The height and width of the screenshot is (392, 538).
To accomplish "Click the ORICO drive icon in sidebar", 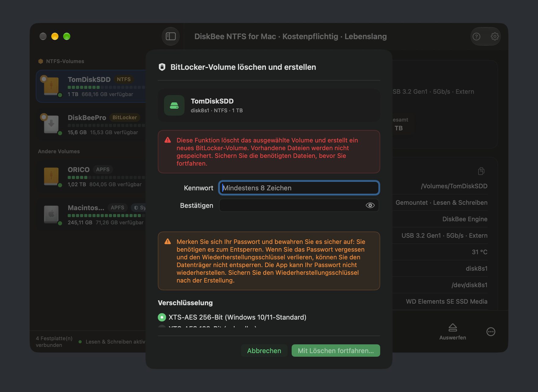I will click(x=51, y=176).
